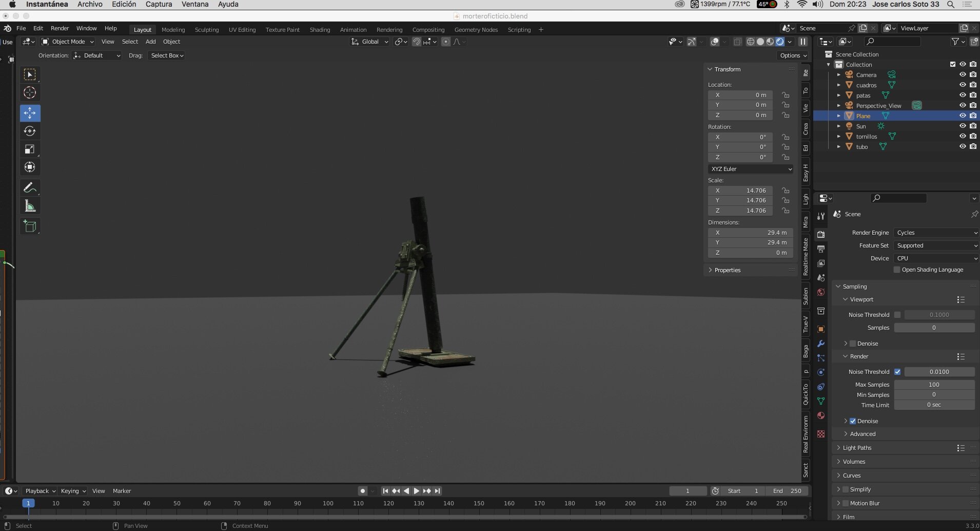Image resolution: width=980 pixels, height=531 pixels.
Task: Uncheck the render Denoise checkbox
Action: point(853,421)
